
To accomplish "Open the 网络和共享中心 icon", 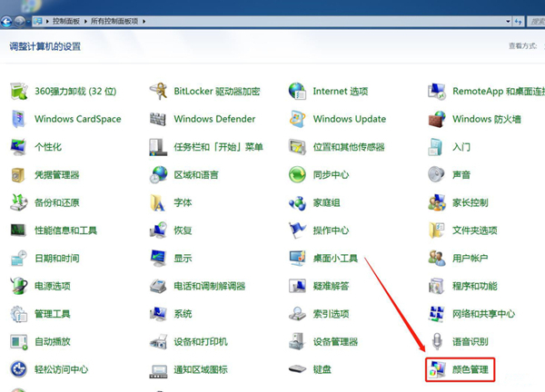I will (437, 314).
